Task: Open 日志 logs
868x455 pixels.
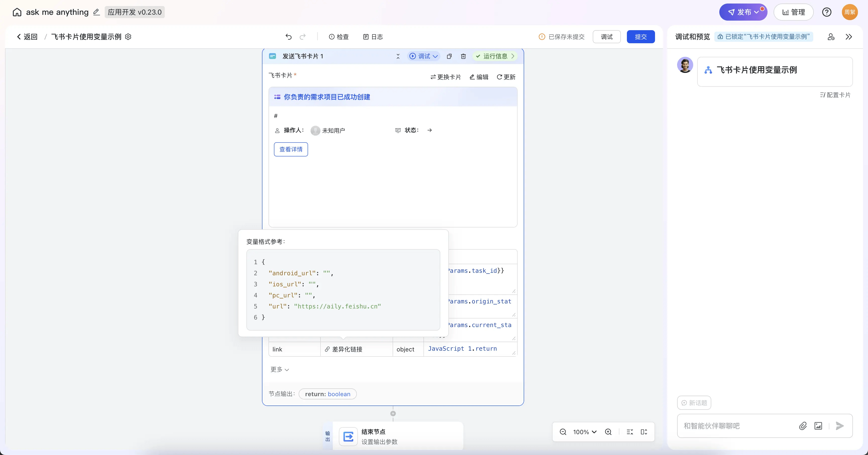Action: pyautogui.click(x=373, y=37)
